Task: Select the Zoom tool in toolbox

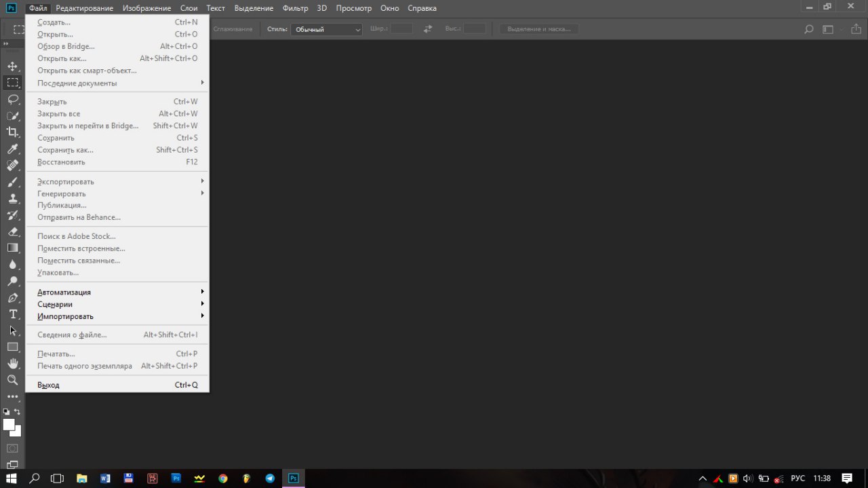Action: pyautogui.click(x=12, y=380)
